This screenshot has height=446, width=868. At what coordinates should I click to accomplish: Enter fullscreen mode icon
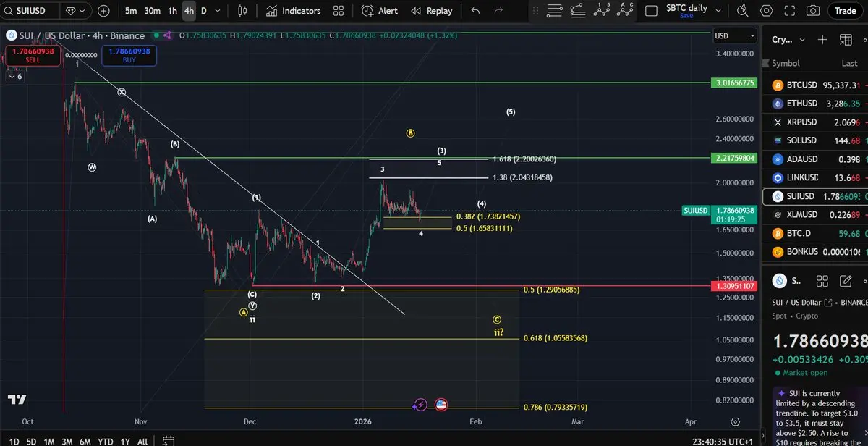tap(790, 11)
